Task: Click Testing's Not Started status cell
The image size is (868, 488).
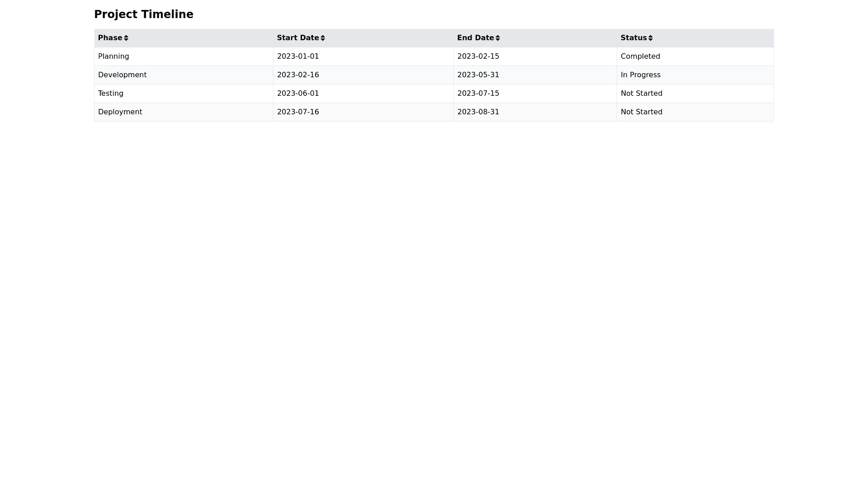Action: pos(641,94)
